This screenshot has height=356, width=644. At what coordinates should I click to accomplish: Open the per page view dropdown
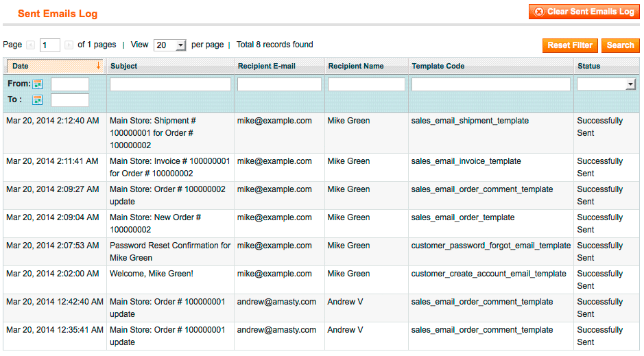[170, 45]
